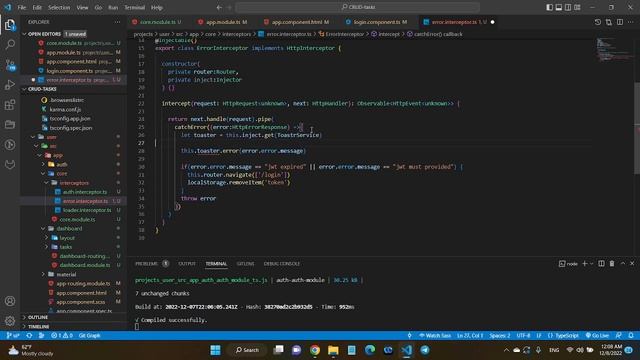Split the terminal panel

click(x=601, y=264)
